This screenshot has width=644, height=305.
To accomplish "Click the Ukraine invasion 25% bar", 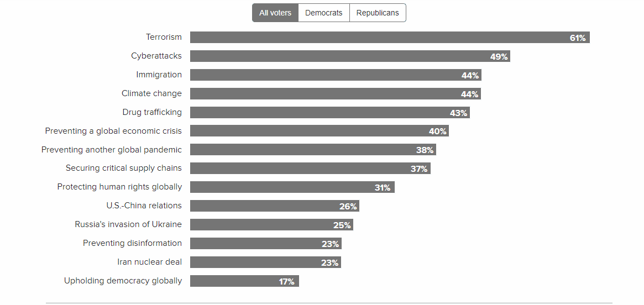I will [x=271, y=225].
